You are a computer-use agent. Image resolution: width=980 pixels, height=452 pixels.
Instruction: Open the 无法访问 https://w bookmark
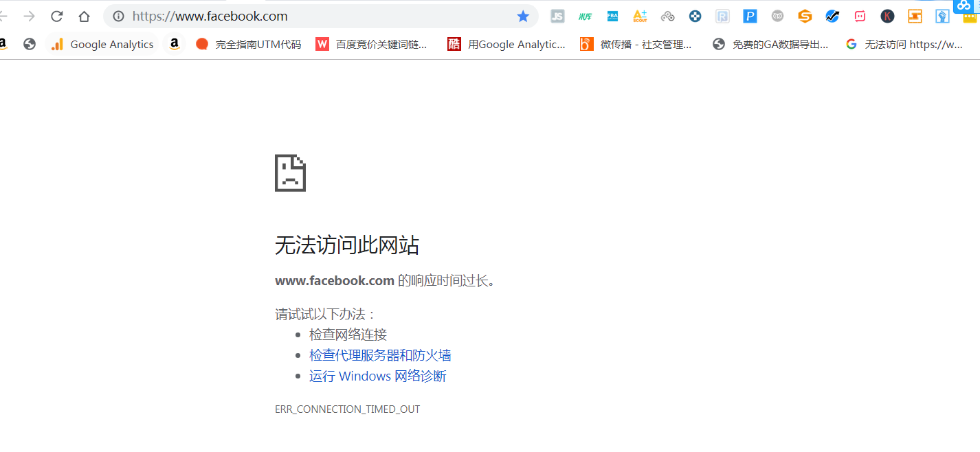(904, 45)
